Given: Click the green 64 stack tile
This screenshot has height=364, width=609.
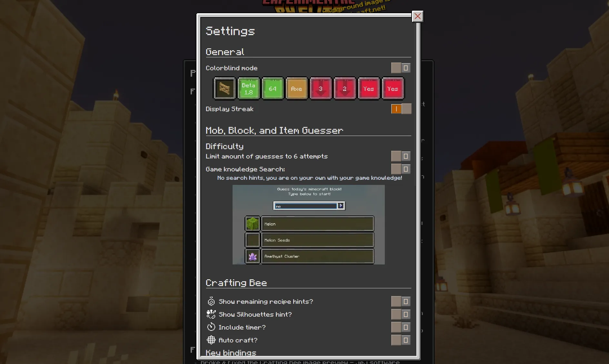Looking at the screenshot, I should (x=273, y=88).
